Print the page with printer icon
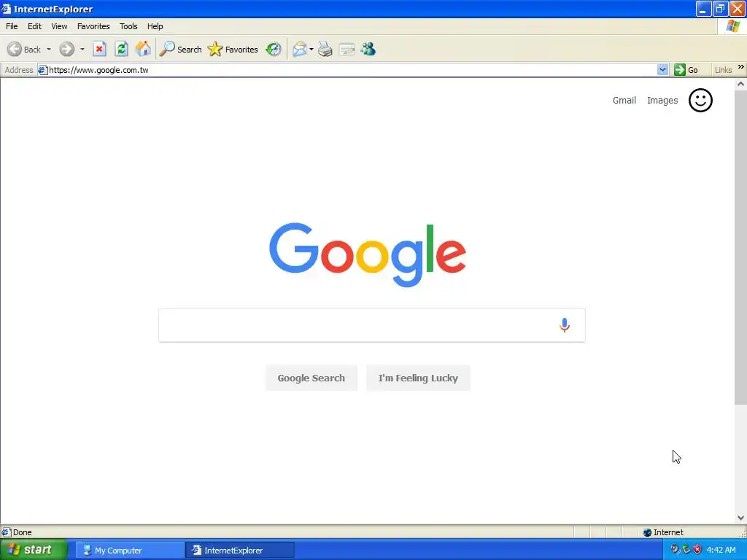 (325, 49)
